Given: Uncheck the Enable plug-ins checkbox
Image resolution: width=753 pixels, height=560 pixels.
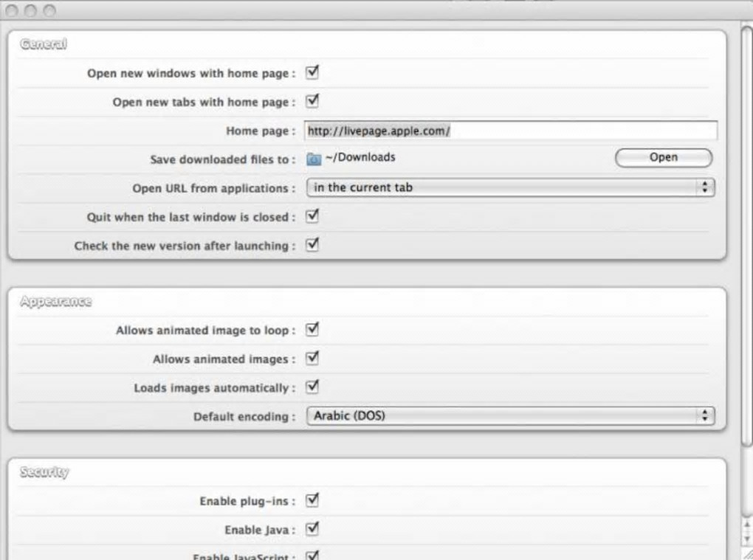Looking at the screenshot, I should coord(312,500).
